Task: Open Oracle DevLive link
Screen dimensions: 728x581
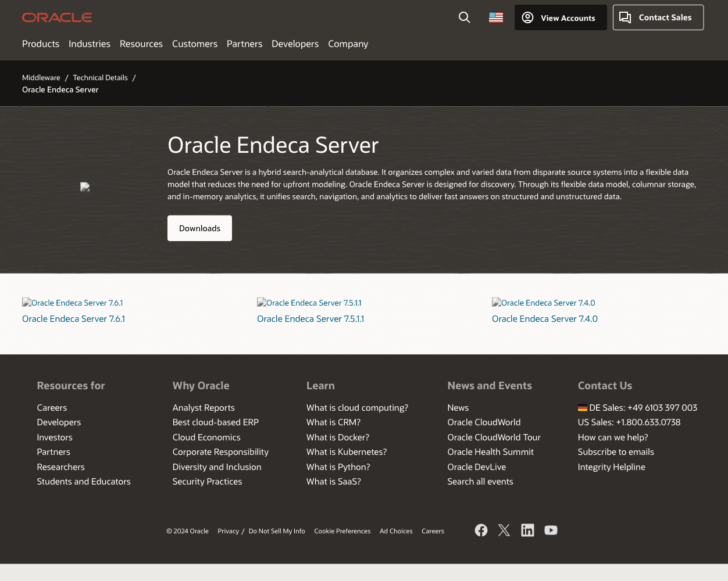Action: point(476,467)
